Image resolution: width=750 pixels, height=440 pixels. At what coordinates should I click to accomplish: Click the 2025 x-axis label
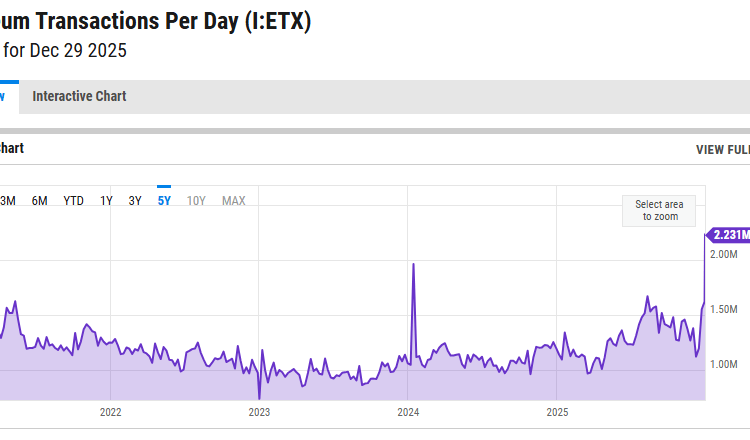pos(558,412)
